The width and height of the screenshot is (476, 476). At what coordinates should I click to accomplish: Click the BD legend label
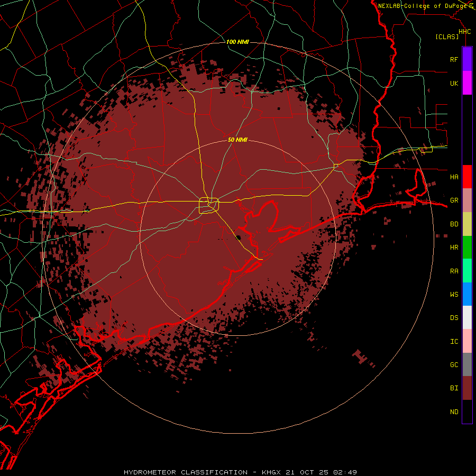[454, 224]
